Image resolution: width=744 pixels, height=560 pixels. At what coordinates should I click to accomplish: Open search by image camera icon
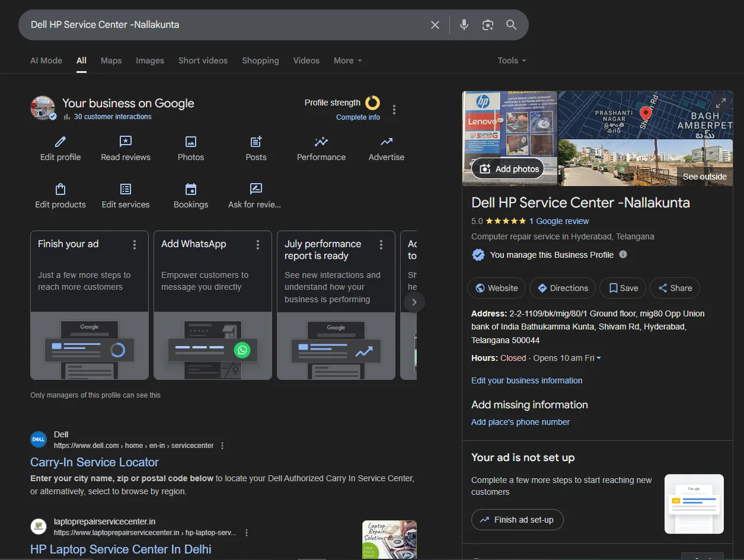pyautogui.click(x=487, y=25)
